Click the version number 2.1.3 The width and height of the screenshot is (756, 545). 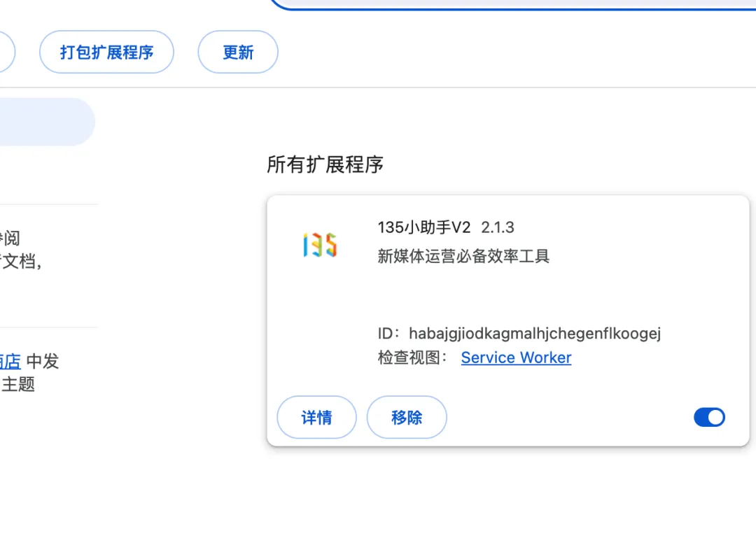click(498, 227)
